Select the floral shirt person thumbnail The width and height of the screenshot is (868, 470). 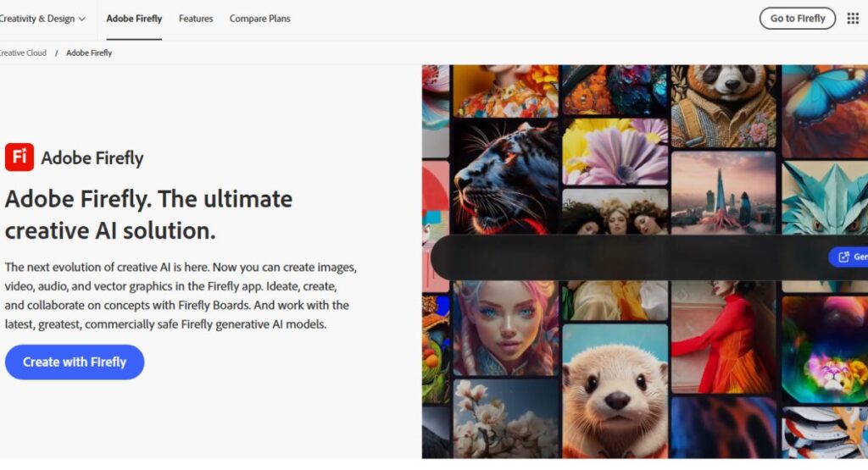(x=506, y=90)
